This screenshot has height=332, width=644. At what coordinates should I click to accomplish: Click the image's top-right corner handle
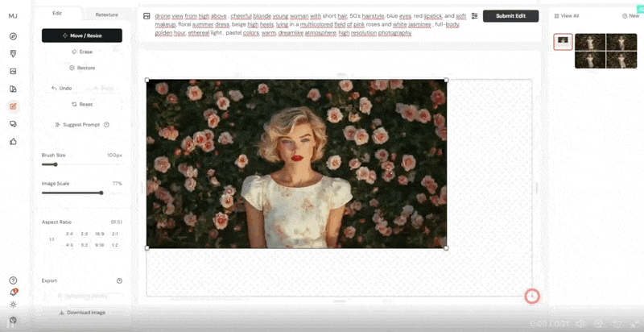click(447, 80)
